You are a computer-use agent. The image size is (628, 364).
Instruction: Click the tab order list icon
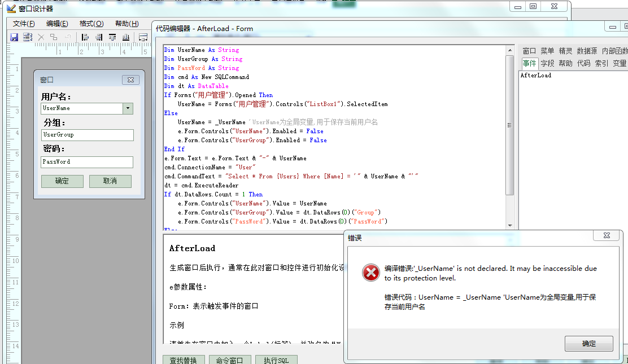tap(27, 37)
